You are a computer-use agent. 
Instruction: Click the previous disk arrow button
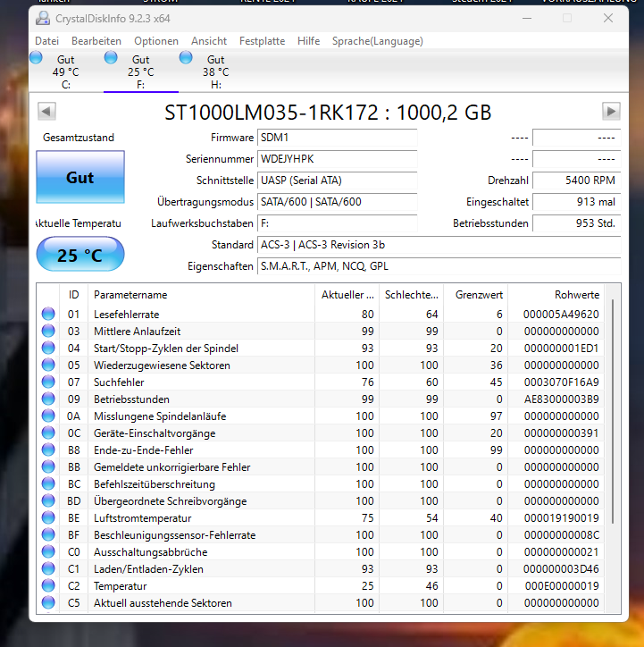(x=46, y=112)
